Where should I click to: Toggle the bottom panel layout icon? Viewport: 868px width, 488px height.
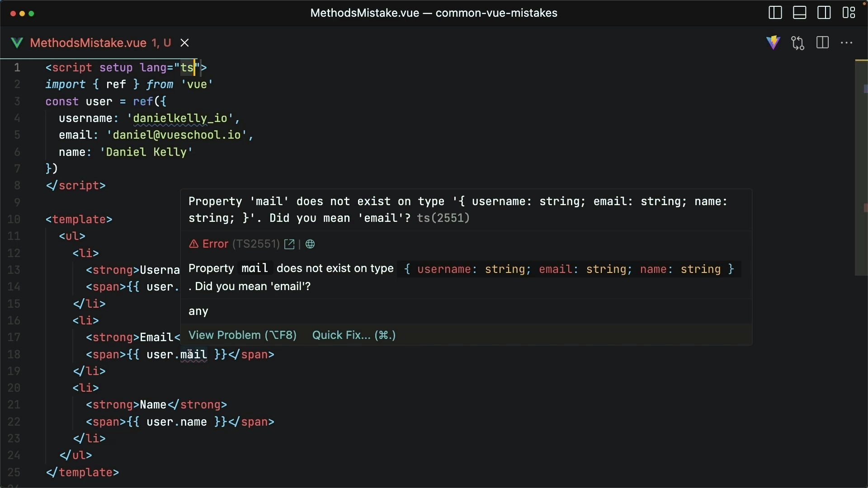pyautogui.click(x=799, y=13)
